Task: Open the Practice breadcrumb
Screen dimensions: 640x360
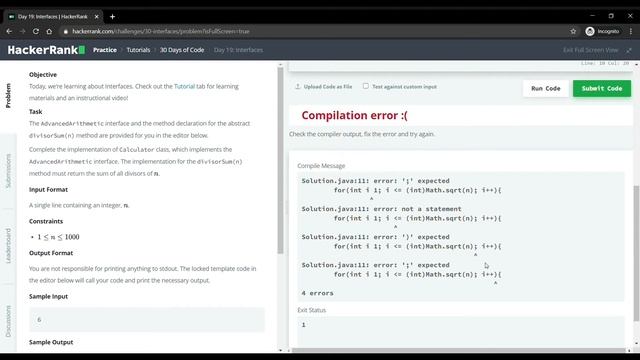Action: tap(105, 50)
